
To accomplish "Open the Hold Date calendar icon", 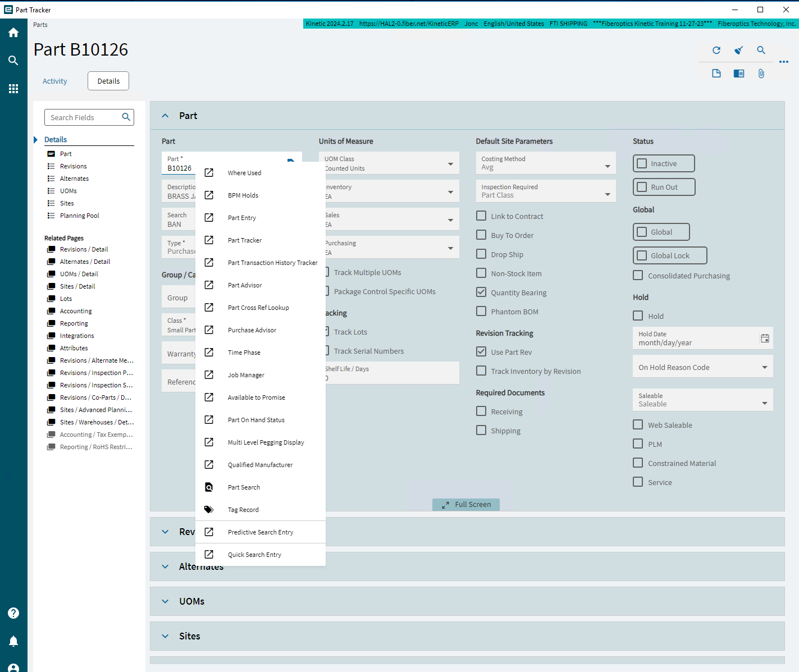I will tap(765, 338).
